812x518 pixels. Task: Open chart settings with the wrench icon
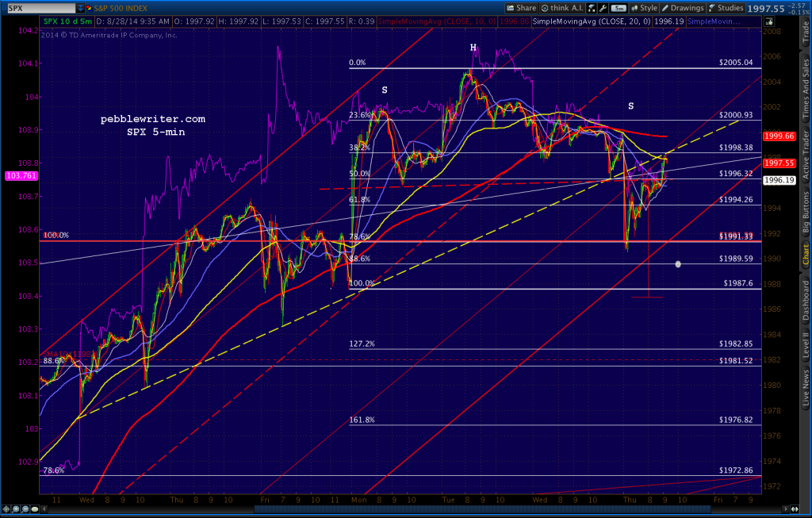[603, 8]
